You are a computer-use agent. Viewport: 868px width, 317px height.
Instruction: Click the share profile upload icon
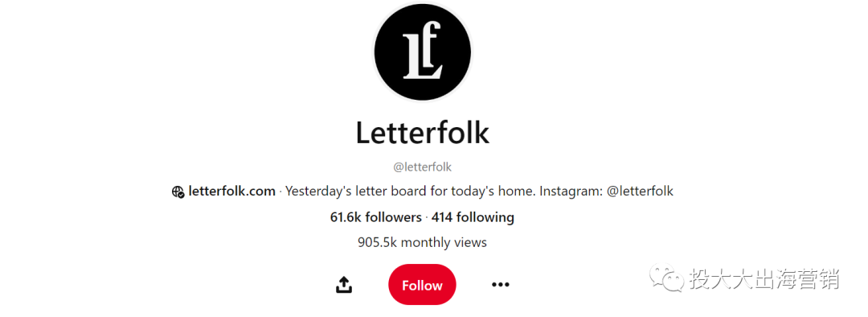pyautogui.click(x=344, y=285)
